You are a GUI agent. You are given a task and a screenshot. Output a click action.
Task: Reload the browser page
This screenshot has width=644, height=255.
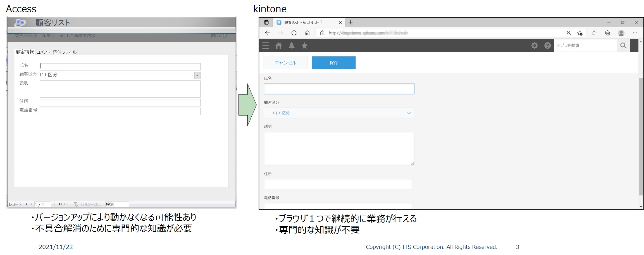tap(294, 33)
